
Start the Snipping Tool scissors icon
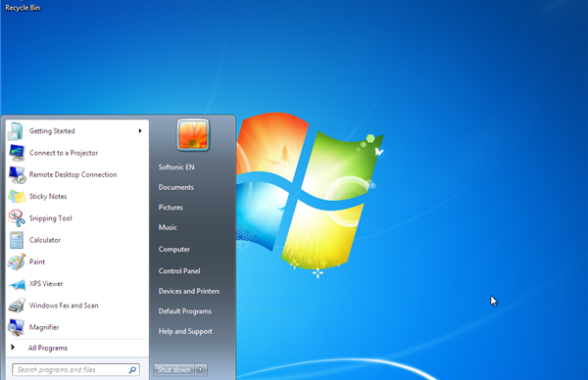(x=17, y=218)
